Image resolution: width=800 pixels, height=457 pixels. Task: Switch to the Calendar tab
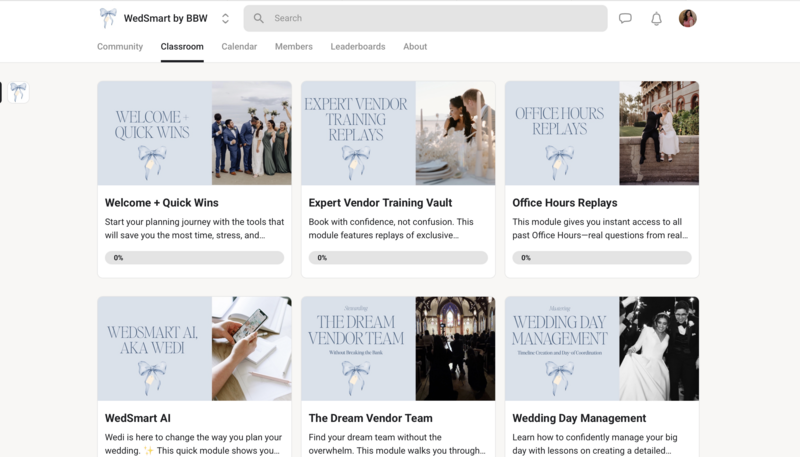pos(239,47)
